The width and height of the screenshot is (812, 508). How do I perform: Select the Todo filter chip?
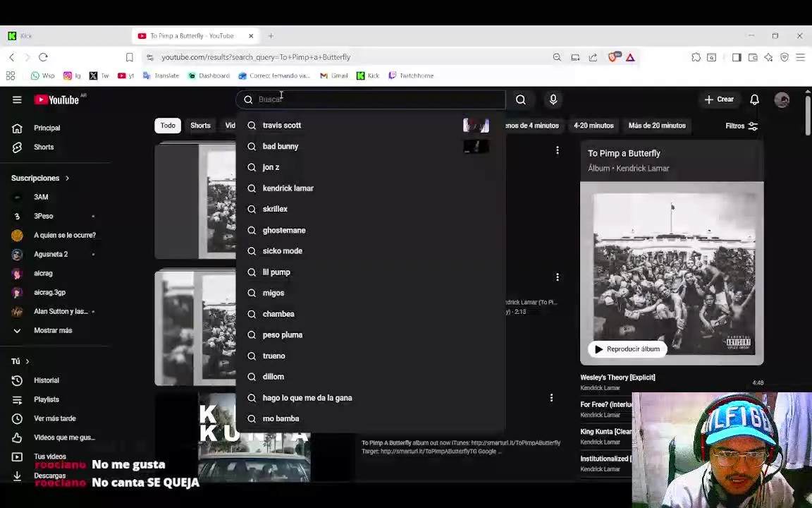(x=168, y=126)
